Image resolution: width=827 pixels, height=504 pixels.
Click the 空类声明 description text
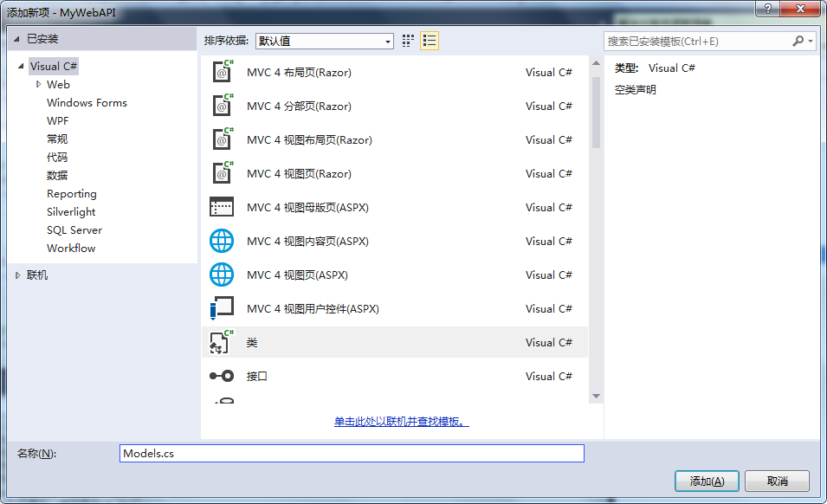[636, 89]
